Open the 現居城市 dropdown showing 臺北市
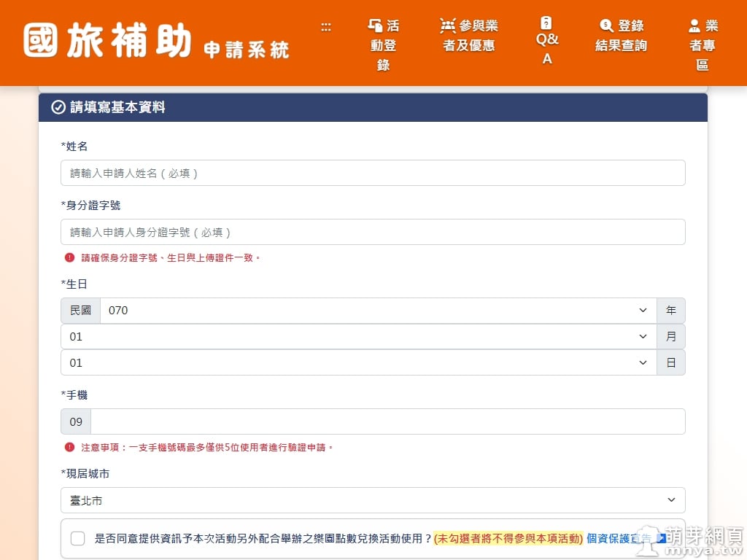This screenshot has height=560, width=747. [373, 500]
